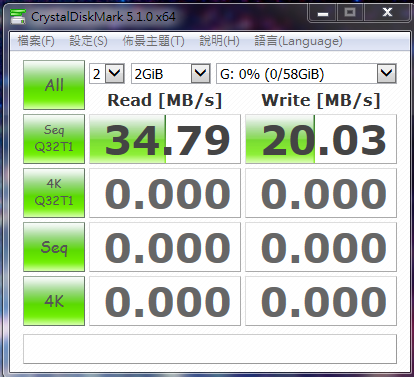This screenshot has height=377, width=414.
Task: Open the 設定(S) menu
Action: point(88,41)
